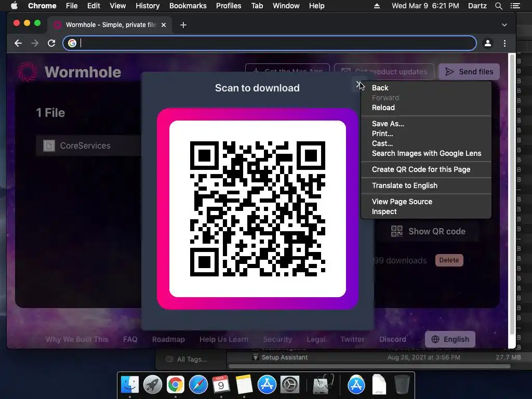Open Safari from the Dock
The image size is (532, 399).
coord(198,385)
